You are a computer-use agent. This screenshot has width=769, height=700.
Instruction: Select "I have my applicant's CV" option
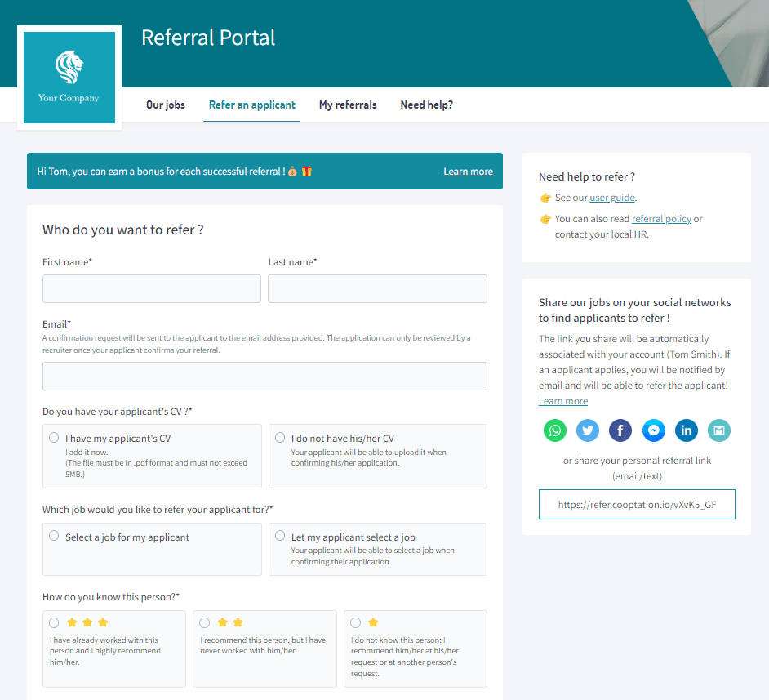(54, 438)
